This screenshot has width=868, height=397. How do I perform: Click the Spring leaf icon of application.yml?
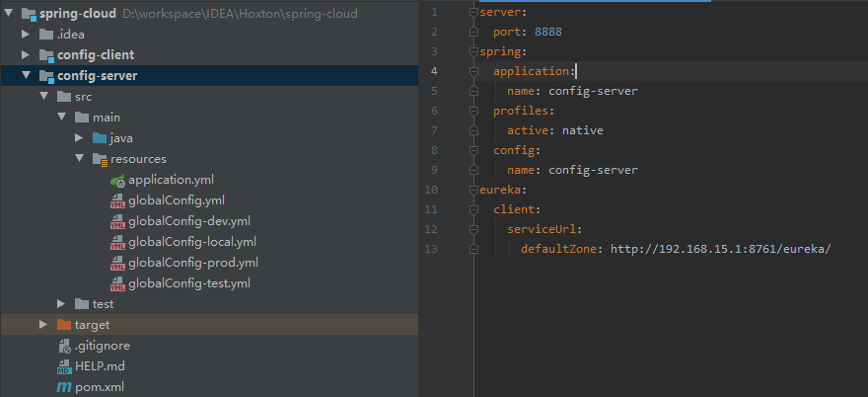pyautogui.click(x=117, y=180)
